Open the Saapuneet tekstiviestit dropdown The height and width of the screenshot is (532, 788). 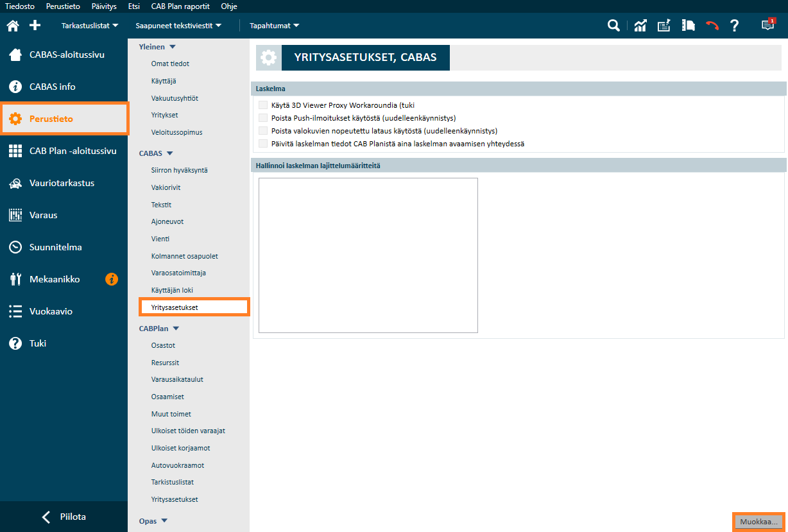(178, 26)
